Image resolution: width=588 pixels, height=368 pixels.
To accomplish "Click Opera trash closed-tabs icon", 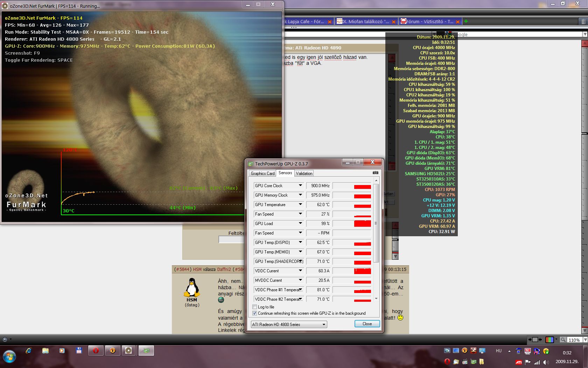I will tap(583, 21).
